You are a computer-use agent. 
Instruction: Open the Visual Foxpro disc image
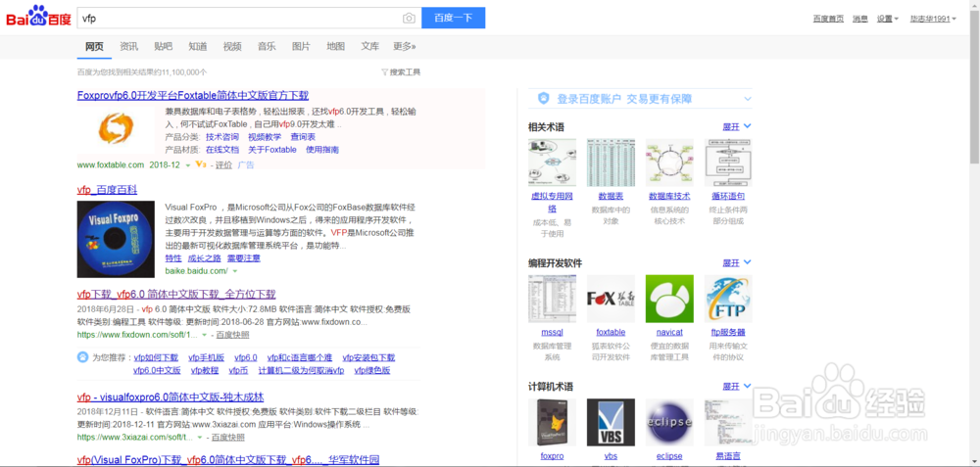tap(116, 239)
